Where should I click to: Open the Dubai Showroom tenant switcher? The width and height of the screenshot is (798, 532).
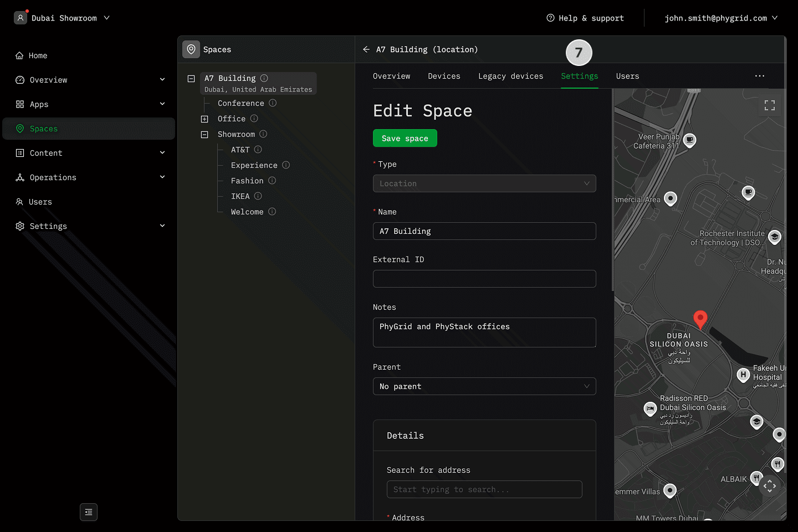point(63,18)
